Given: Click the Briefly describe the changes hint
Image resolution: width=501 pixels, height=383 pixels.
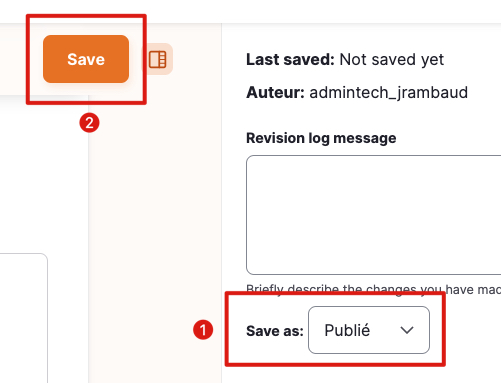Looking at the screenshot, I should 373,289.
